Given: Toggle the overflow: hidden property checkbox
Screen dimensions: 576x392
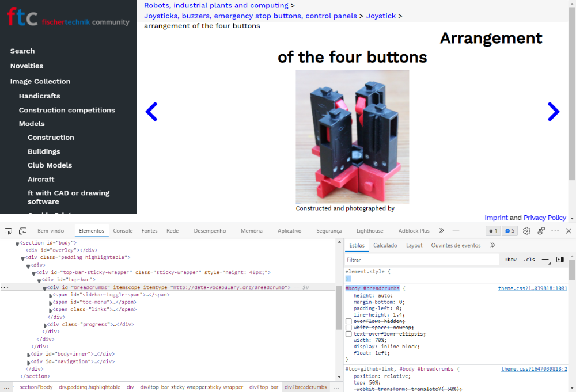Looking at the screenshot, I should [x=348, y=321].
